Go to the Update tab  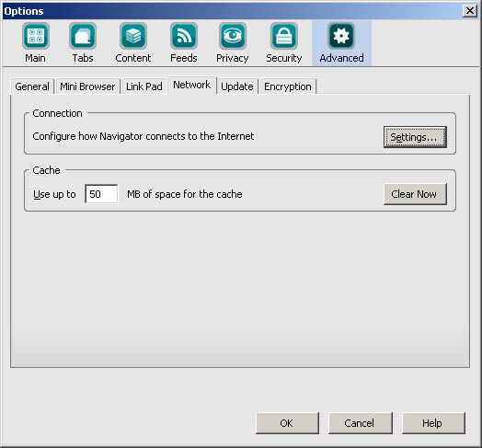pyautogui.click(x=237, y=86)
